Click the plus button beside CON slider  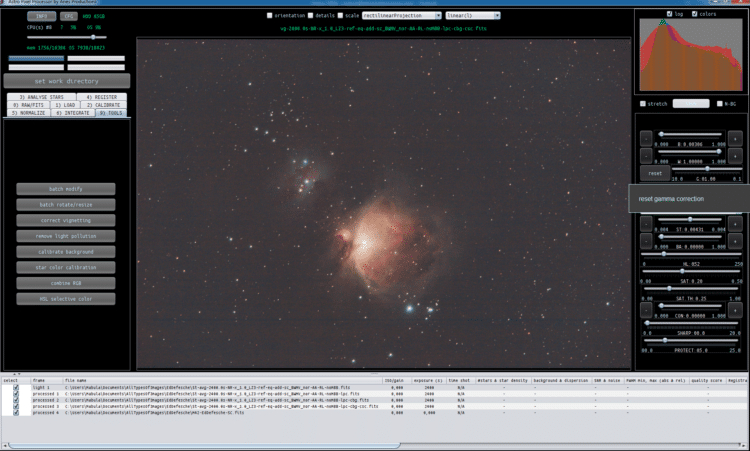tap(735, 310)
